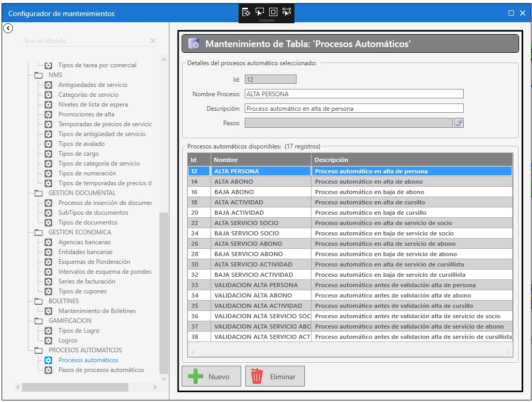Collapse the PROCESOS AUTOMATICOS folder
The width and height of the screenshot is (532, 402).
39,350
